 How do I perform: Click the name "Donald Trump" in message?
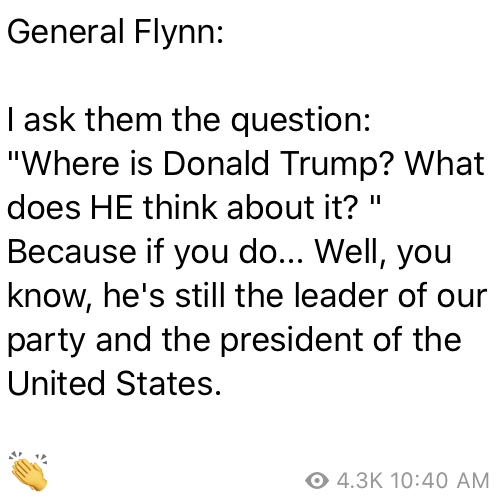coord(277,164)
